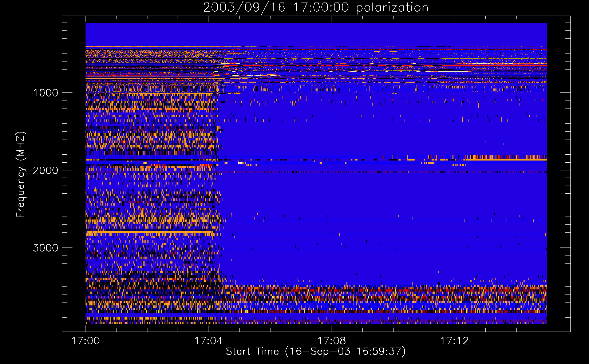
Task: Click the 17:00 time tick label
Action: coord(86,341)
